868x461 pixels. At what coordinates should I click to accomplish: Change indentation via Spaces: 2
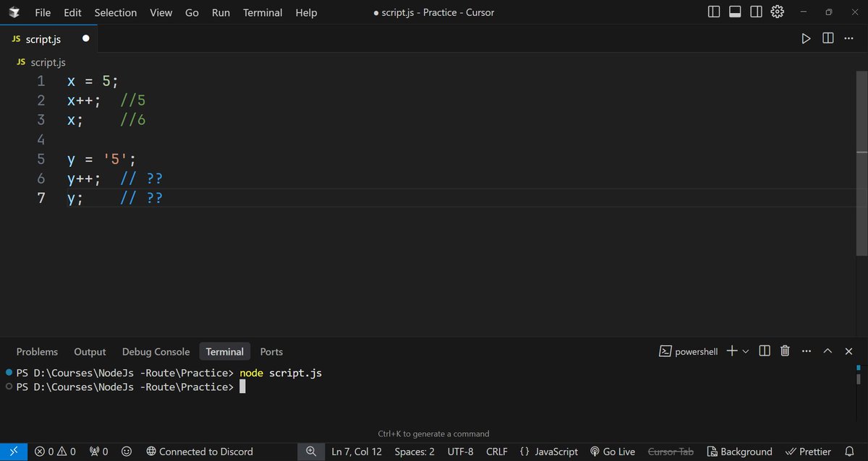(x=414, y=452)
